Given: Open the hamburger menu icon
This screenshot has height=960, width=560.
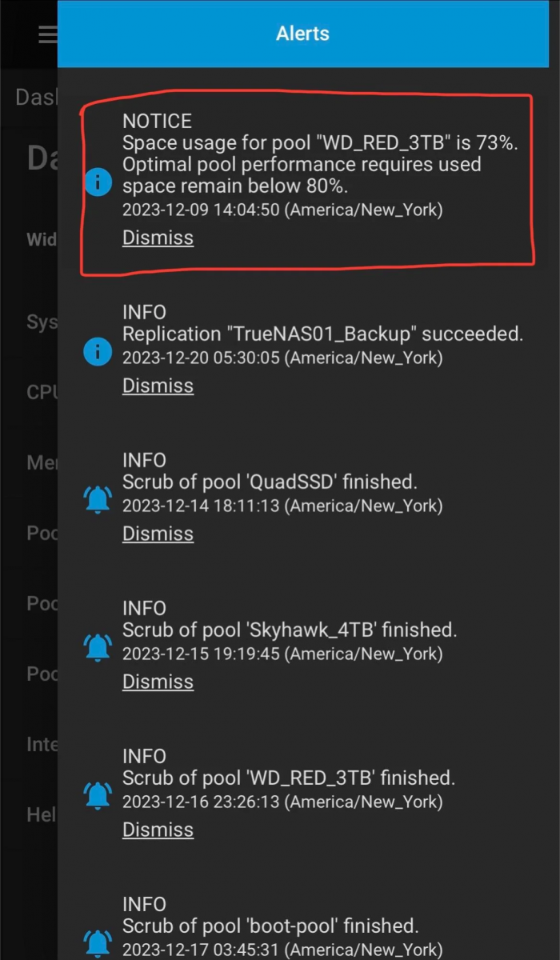Looking at the screenshot, I should [x=48, y=34].
